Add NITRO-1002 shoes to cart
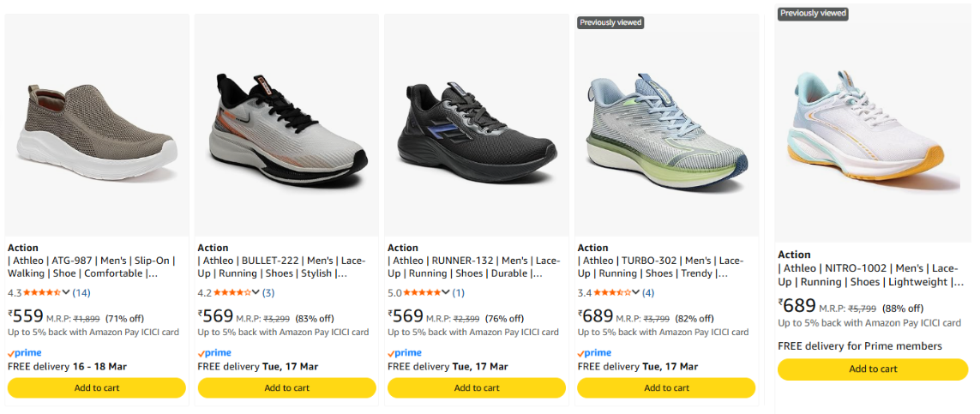 tap(873, 369)
